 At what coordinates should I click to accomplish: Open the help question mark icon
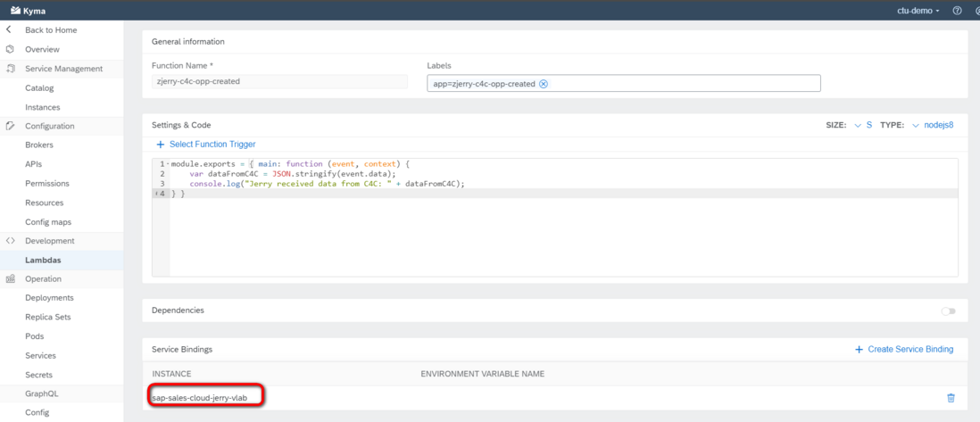coord(957,11)
